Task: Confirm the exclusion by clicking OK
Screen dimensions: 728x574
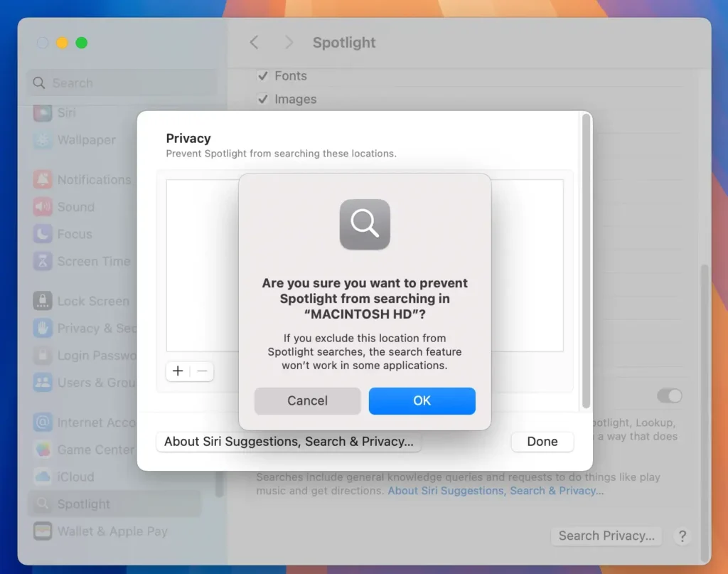Action: coord(422,400)
